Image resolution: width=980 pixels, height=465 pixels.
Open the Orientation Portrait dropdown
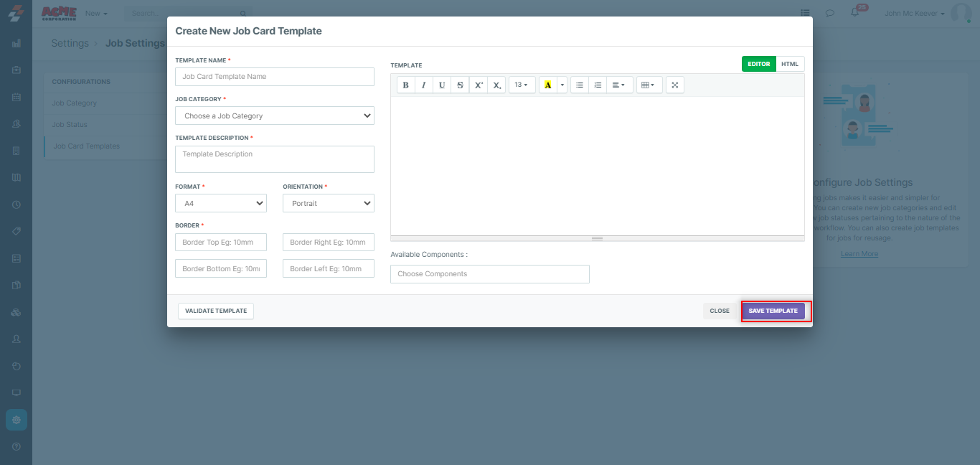pyautogui.click(x=329, y=203)
